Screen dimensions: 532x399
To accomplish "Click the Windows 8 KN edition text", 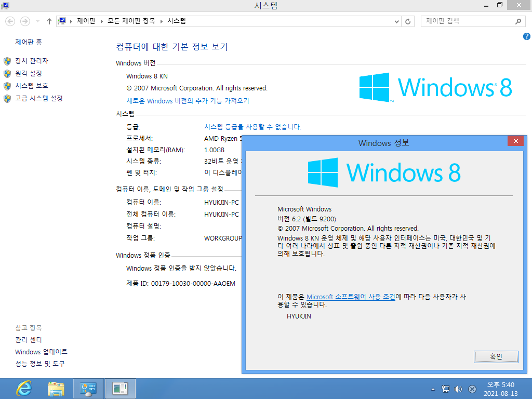I will [x=147, y=76].
